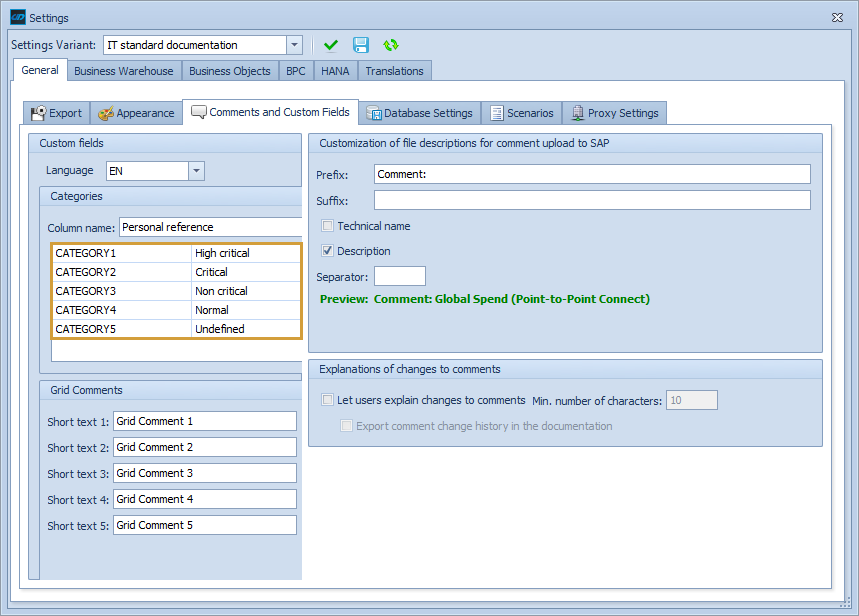
Task: Select the Translations tab
Action: [394, 70]
